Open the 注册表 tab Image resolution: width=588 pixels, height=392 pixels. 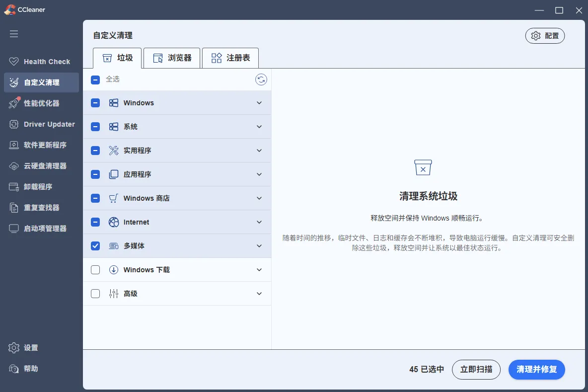pyautogui.click(x=230, y=58)
